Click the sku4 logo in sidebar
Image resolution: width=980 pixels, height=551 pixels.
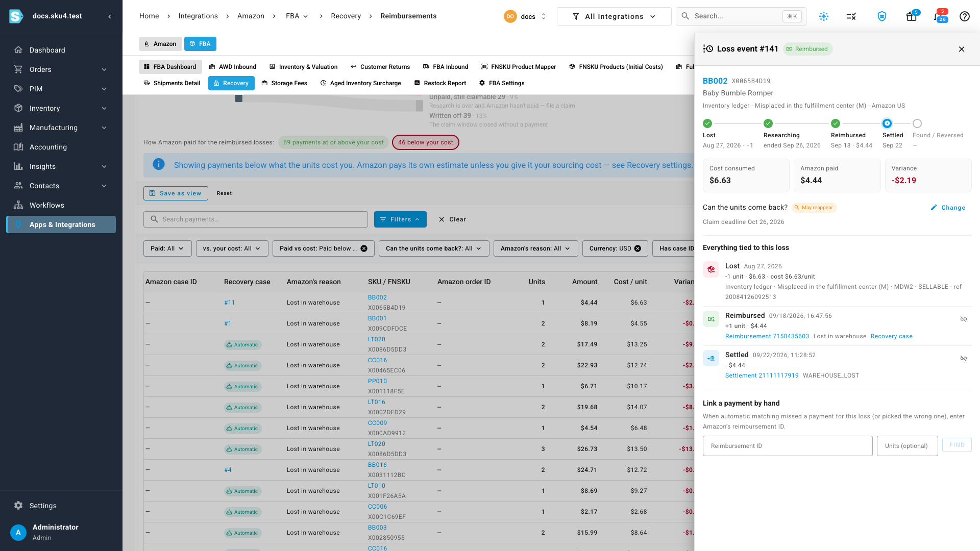(x=16, y=16)
